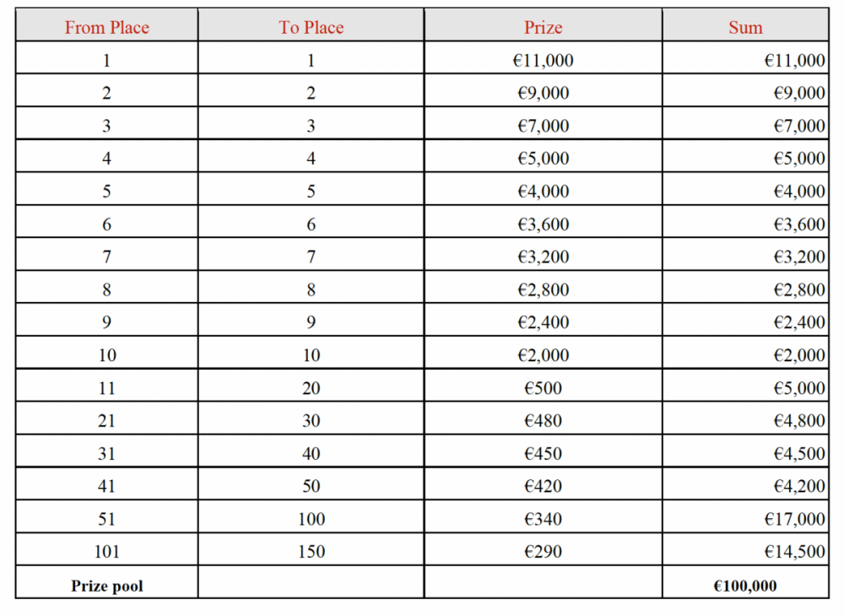Select the €420 prize cell
This screenshot has width=844, height=616.
click(543, 486)
